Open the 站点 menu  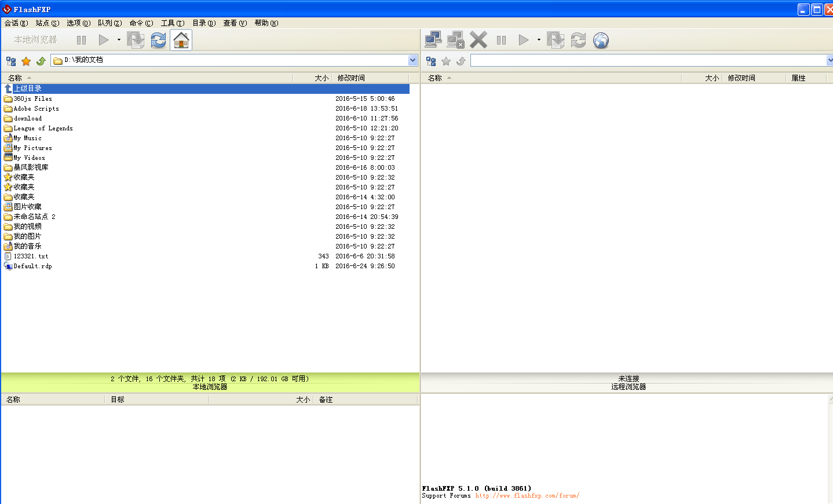coord(46,23)
